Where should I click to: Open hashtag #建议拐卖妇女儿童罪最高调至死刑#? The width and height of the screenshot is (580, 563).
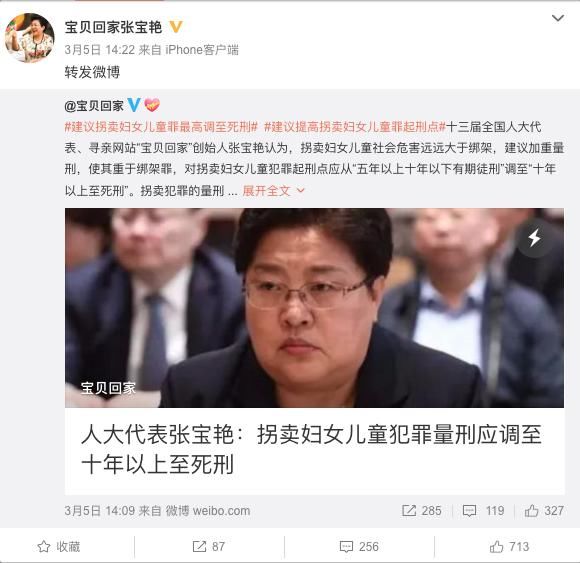click(161, 127)
